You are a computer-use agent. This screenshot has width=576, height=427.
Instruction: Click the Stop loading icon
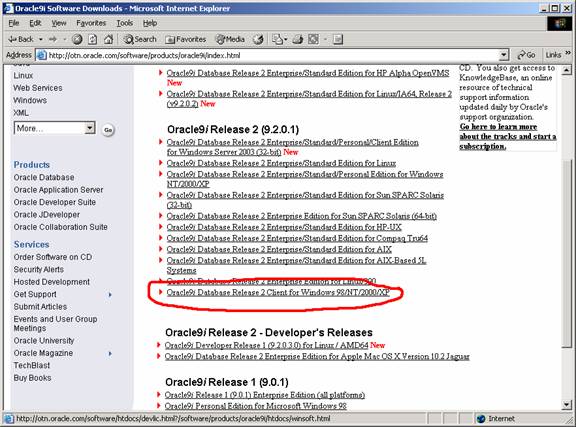coord(77,39)
